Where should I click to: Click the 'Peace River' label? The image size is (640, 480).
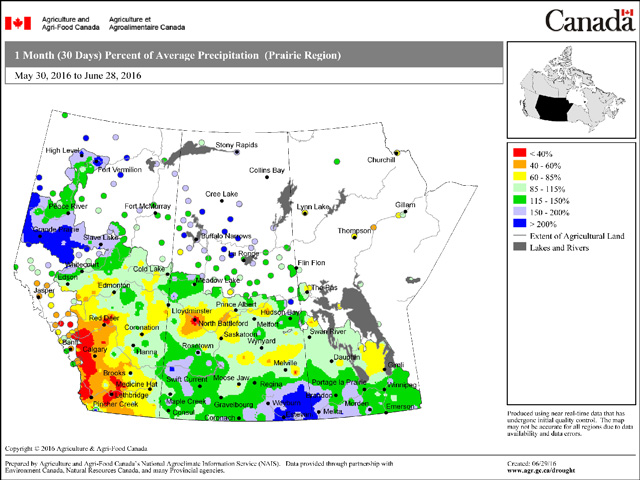(68, 206)
